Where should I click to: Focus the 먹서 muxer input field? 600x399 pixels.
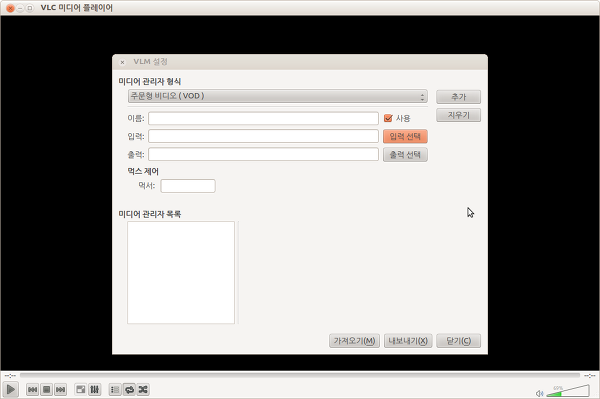(188, 186)
